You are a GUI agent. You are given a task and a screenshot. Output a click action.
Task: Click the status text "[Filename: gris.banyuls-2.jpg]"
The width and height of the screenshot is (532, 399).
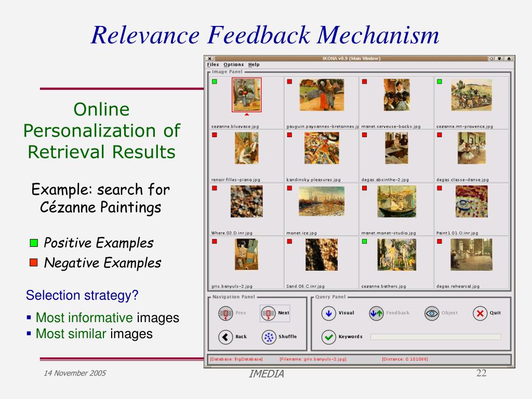tap(313, 359)
